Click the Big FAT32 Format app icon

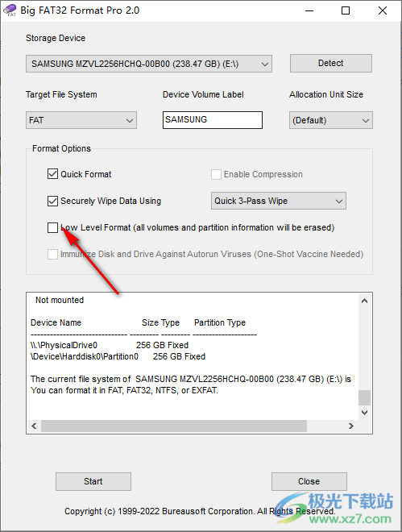10,10
